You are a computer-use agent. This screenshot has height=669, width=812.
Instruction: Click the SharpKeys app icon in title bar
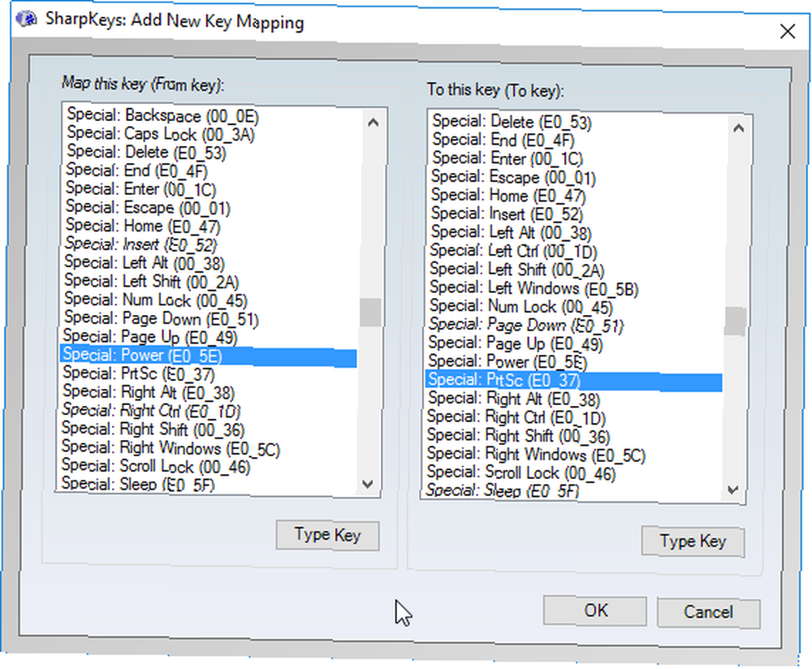click(x=27, y=19)
